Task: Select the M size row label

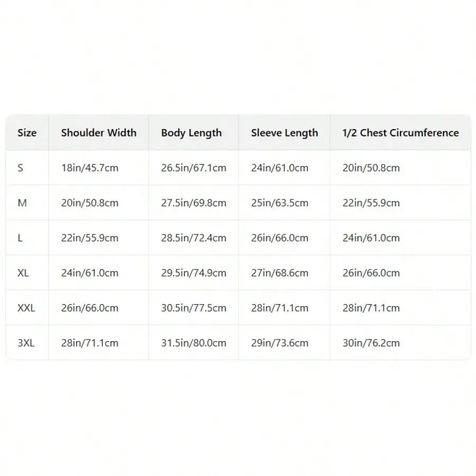Action: click(x=22, y=203)
